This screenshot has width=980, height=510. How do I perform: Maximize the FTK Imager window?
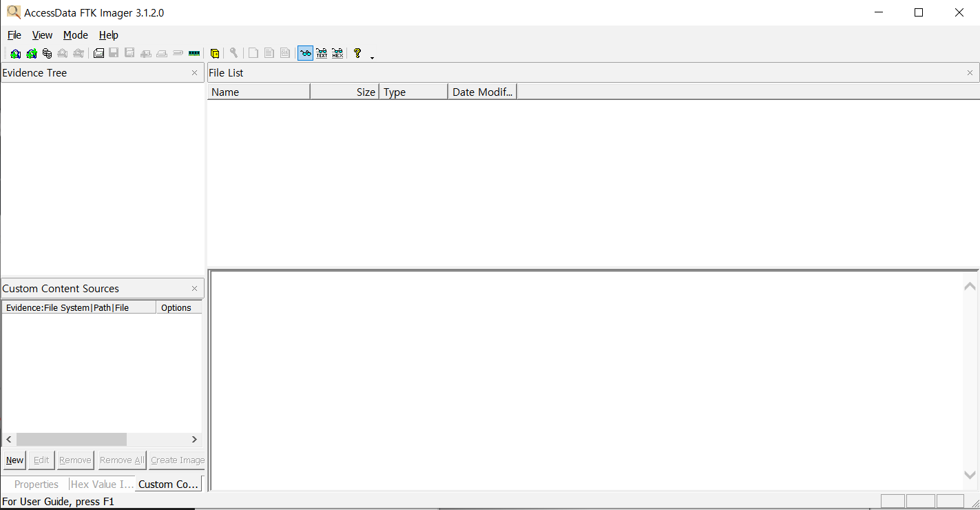click(x=919, y=12)
